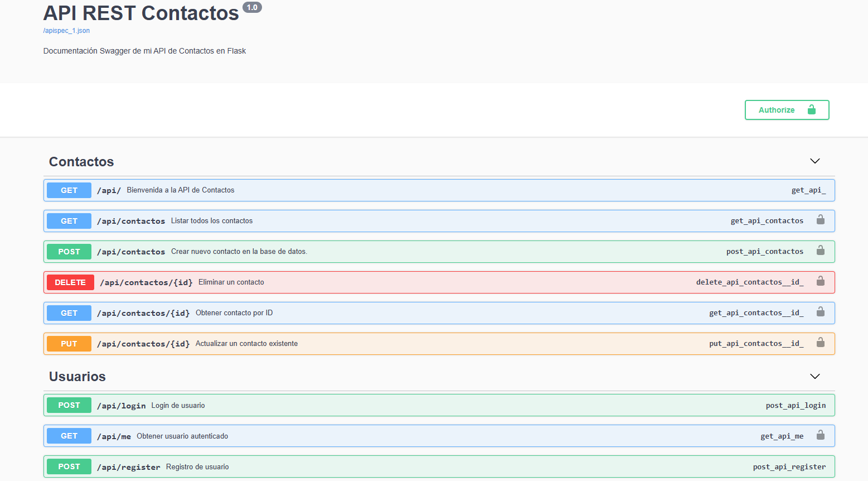Click lock icon on GET /api/me row

[820, 435]
